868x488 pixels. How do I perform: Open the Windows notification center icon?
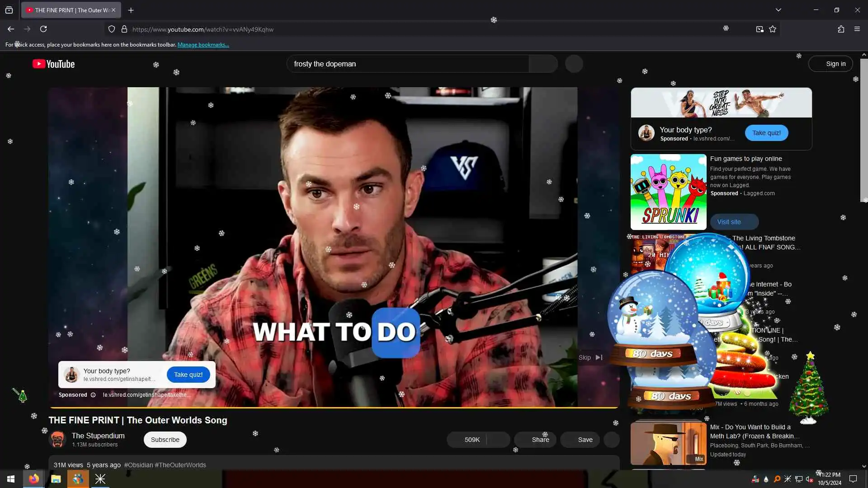[x=853, y=479]
